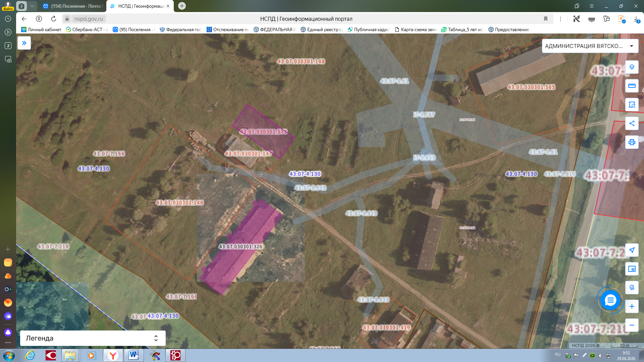Open Word from the Windows taskbar
This screenshot has height=362, width=644.
pos(133,355)
